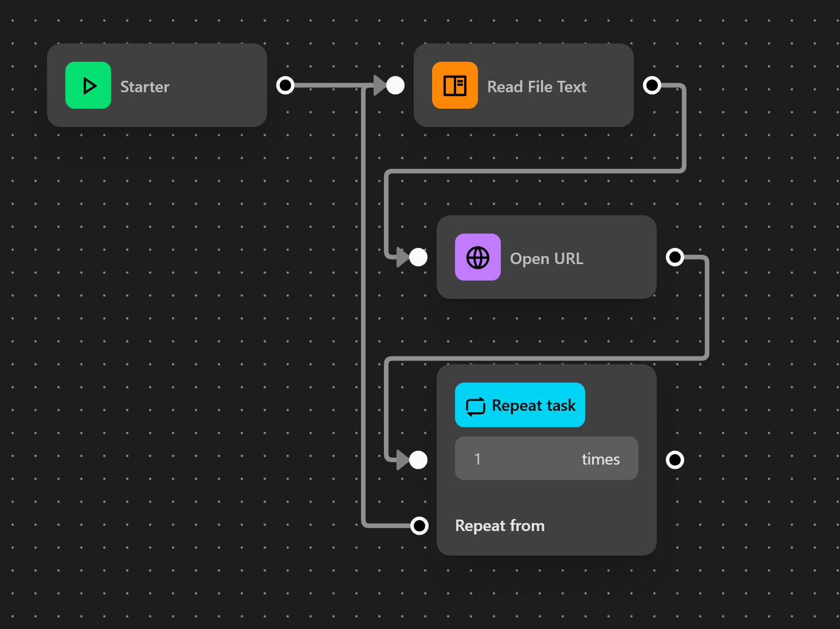Select the Read File Text output port
This screenshot has height=629, width=840.
click(652, 85)
